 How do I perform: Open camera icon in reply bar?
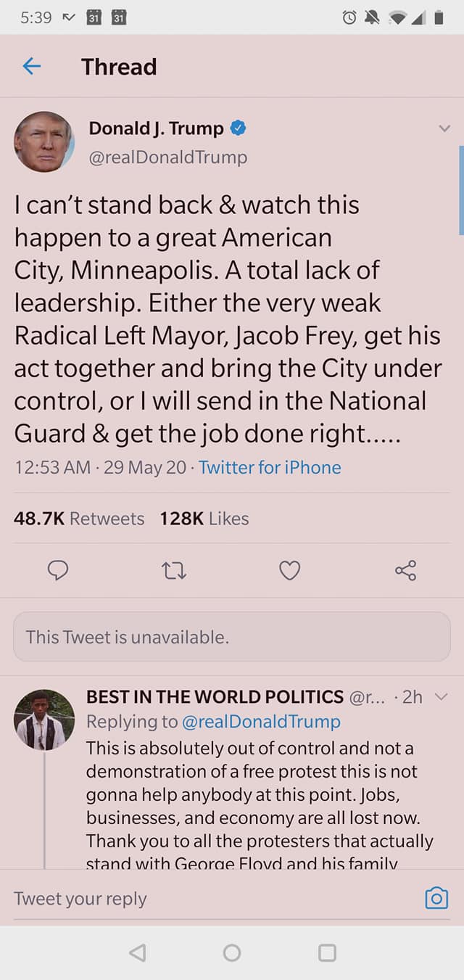pyautogui.click(x=436, y=899)
